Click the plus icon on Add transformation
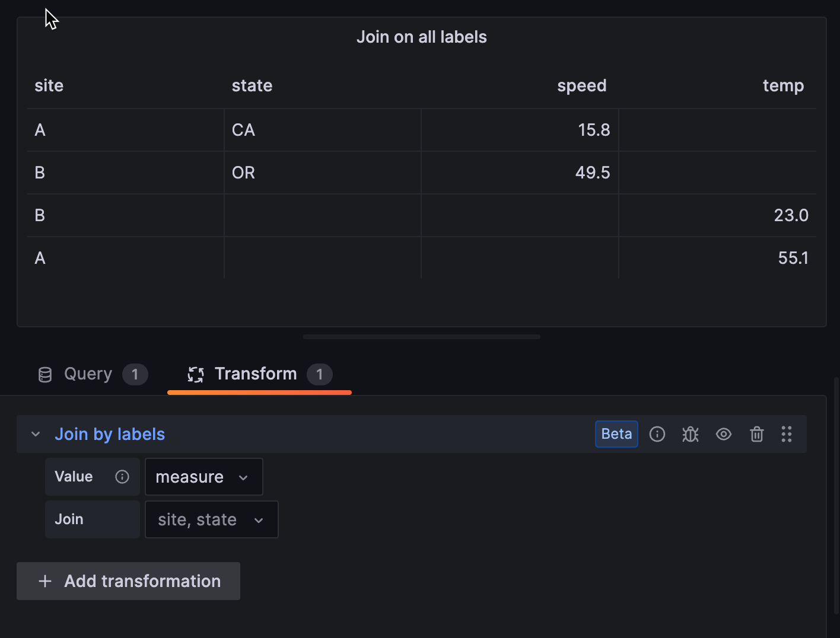840x638 pixels. [x=45, y=581]
